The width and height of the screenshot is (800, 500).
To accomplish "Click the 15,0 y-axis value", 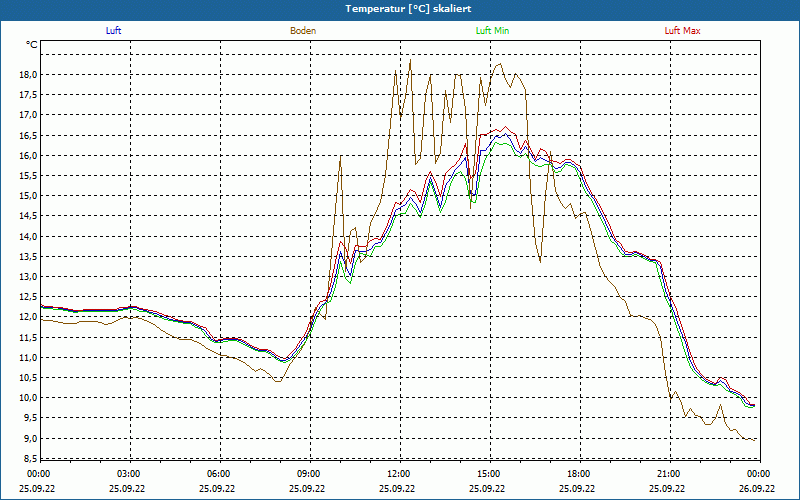I will point(29,195).
